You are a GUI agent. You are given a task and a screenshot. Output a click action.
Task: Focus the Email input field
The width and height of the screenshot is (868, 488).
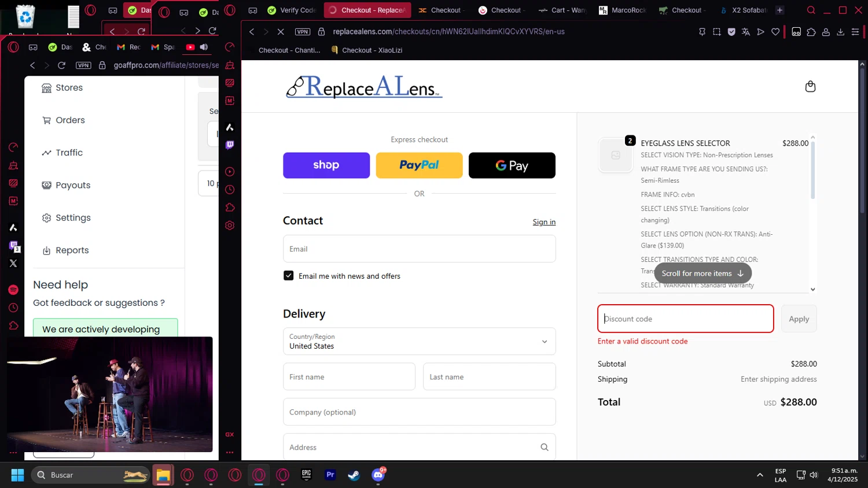[x=420, y=249]
